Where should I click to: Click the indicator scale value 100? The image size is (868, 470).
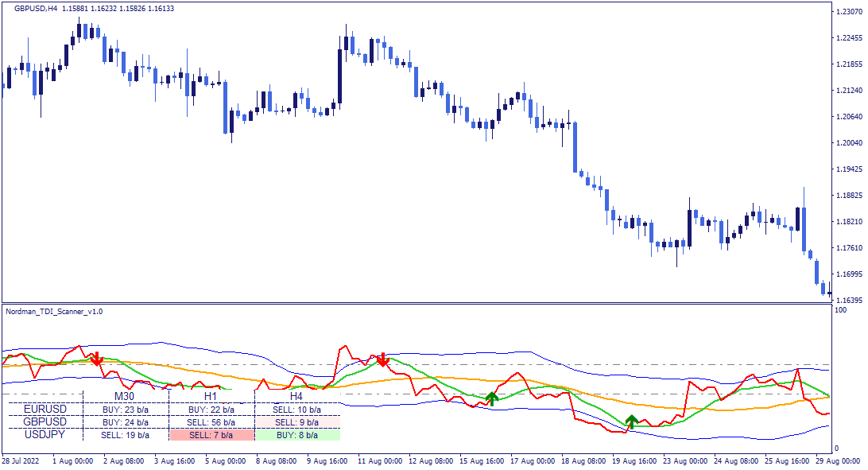[x=840, y=310]
